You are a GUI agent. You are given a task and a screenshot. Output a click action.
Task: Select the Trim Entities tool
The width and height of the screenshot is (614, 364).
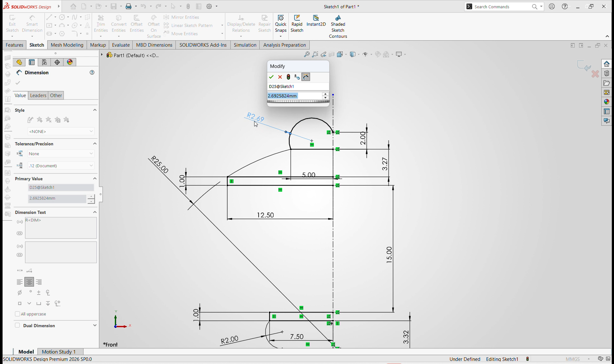pyautogui.click(x=101, y=24)
